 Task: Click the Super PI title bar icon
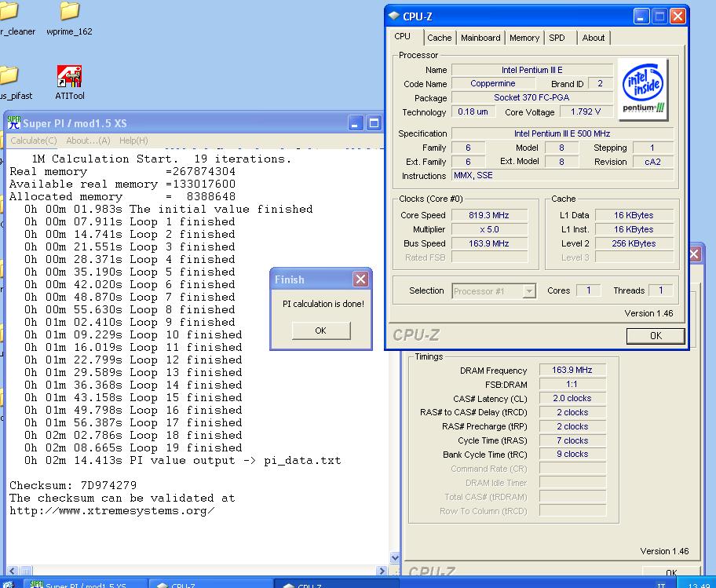pyautogui.click(x=14, y=122)
